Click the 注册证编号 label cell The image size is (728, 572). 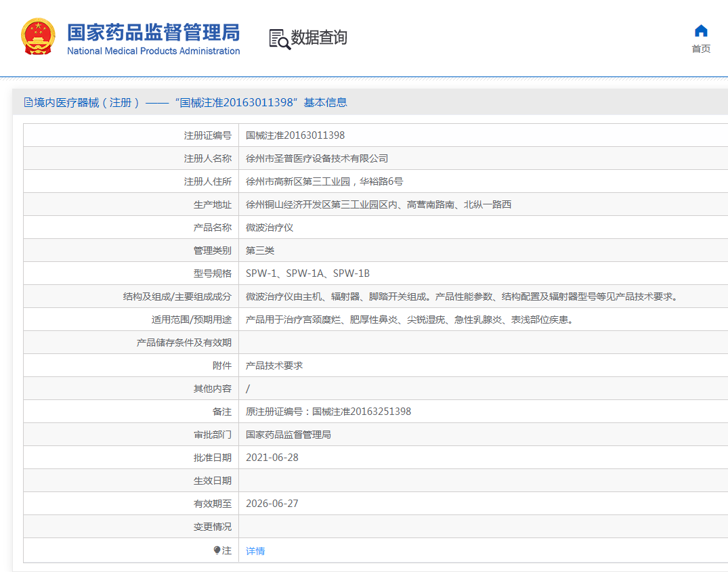click(131, 135)
